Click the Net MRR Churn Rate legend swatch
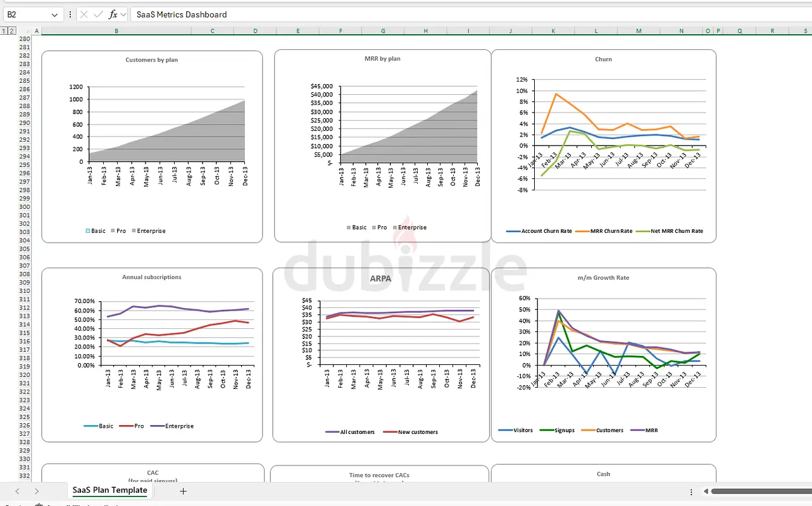The height and width of the screenshot is (506, 812). [643, 231]
